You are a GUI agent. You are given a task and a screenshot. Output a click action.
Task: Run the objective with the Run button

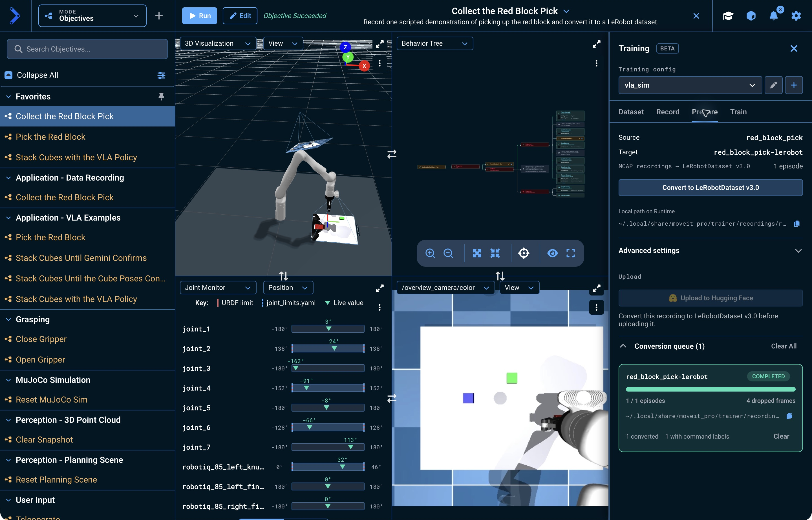coord(199,15)
